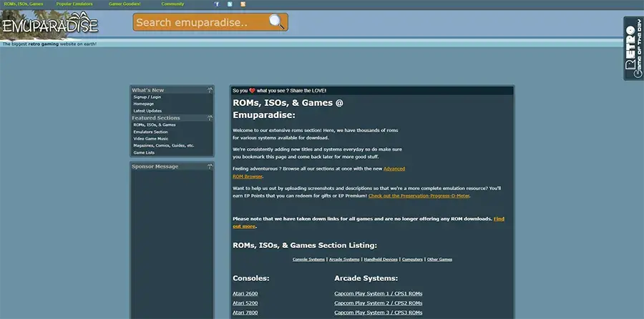Open Capcom Play System 2 / CPS2 ROMs

pos(378,303)
